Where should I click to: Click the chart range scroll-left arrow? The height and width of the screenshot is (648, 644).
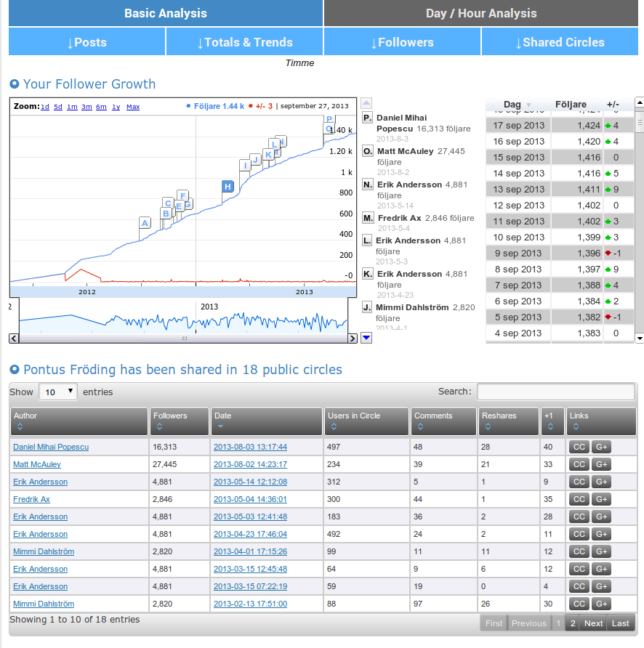click(x=13, y=339)
